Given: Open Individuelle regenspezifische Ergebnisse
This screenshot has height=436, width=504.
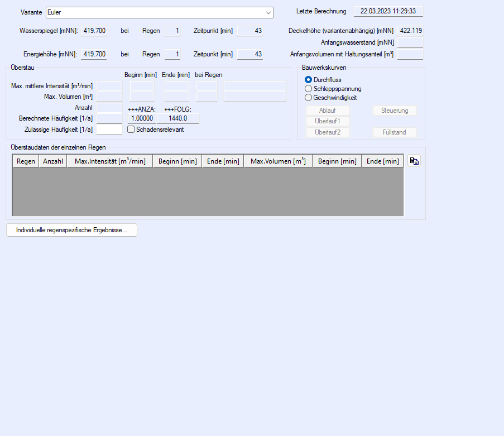Looking at the screenshot, I should click(71, 230).
